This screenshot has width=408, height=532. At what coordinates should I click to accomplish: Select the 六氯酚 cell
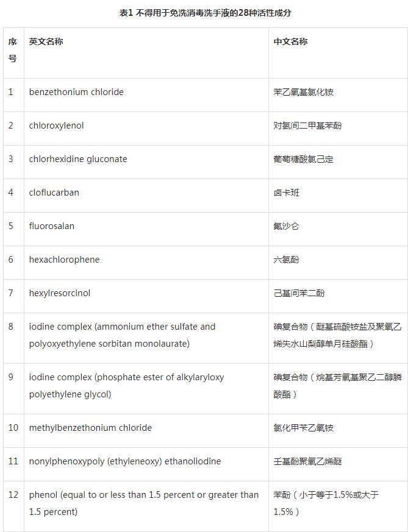coord(287,260)
